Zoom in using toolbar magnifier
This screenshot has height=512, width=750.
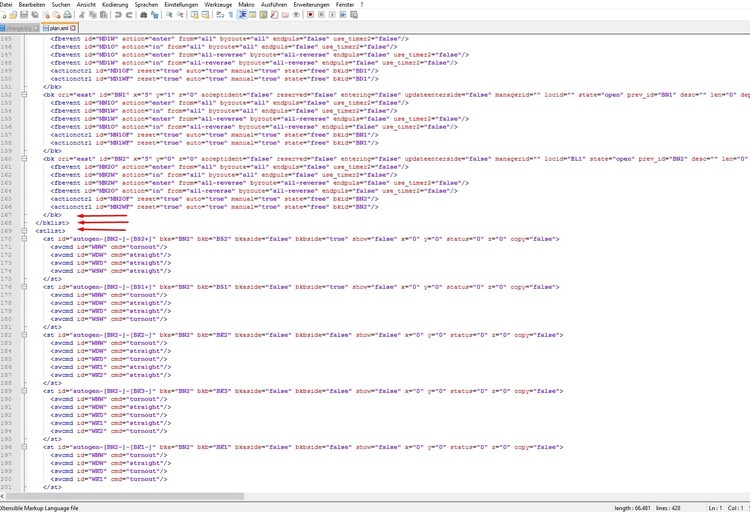pyautogui.click(x=169, y=15)
